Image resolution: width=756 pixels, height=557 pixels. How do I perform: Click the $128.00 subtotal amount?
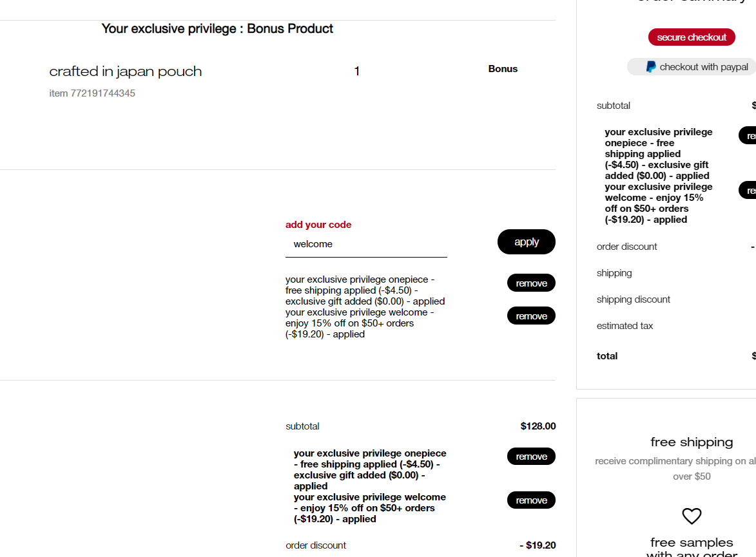coord(538,426)
